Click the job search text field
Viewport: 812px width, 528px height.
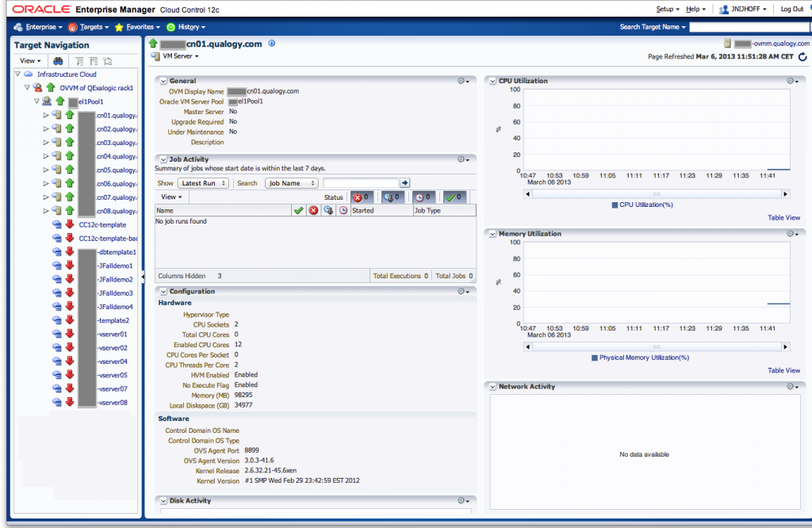coord(361,182)
